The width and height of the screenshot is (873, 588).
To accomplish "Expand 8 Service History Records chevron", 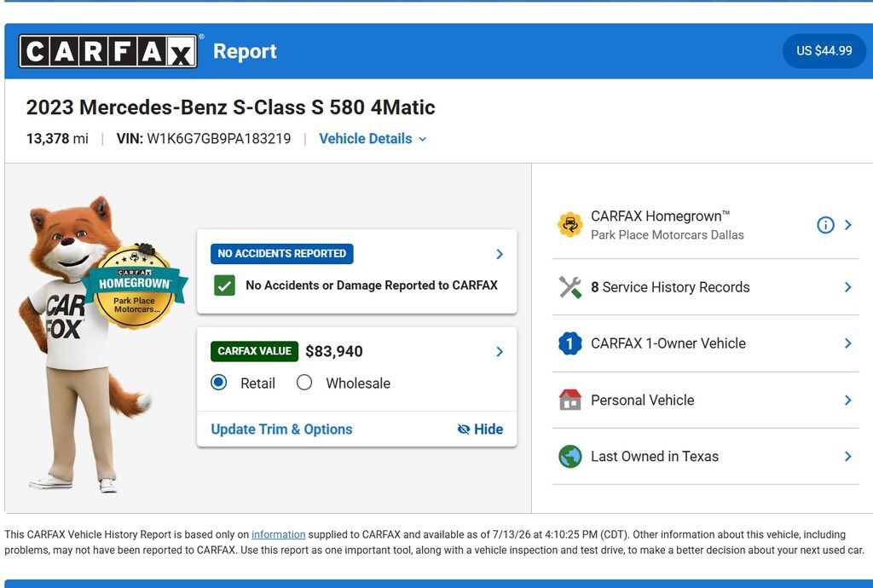I will click(x=848, y=287).
